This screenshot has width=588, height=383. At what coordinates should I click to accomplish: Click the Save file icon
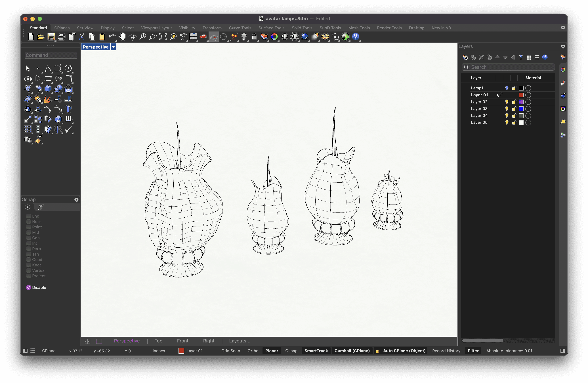click(51, 37)
